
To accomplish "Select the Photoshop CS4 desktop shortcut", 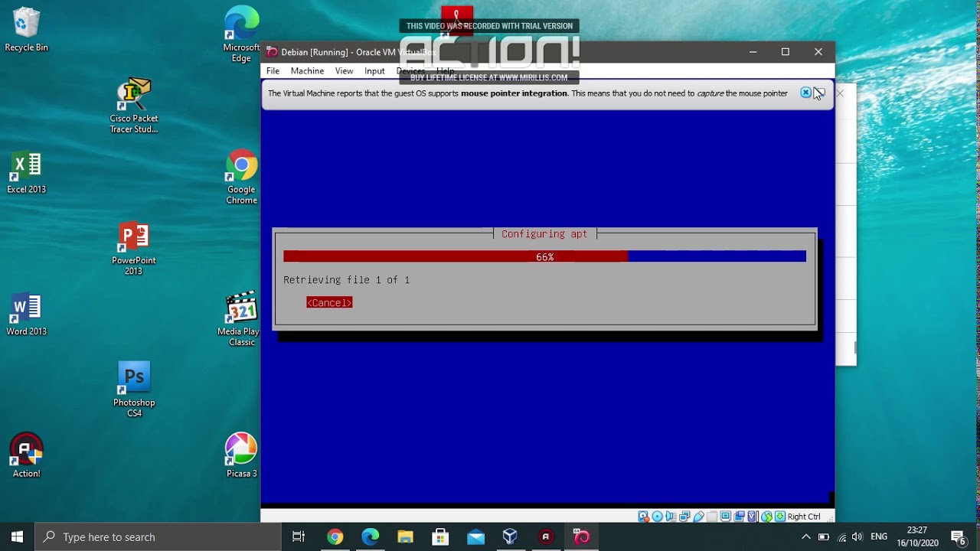I will point(134,390).
